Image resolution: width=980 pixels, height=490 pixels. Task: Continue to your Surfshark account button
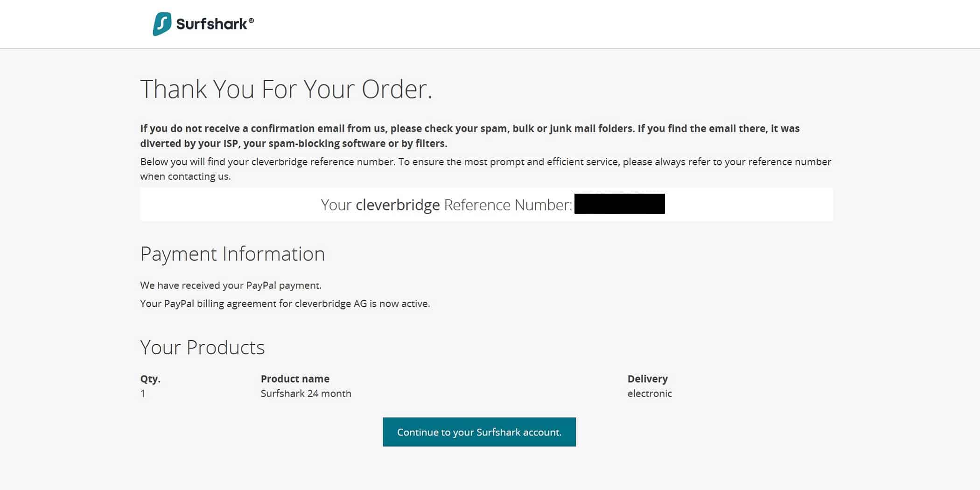pos(479,432)
